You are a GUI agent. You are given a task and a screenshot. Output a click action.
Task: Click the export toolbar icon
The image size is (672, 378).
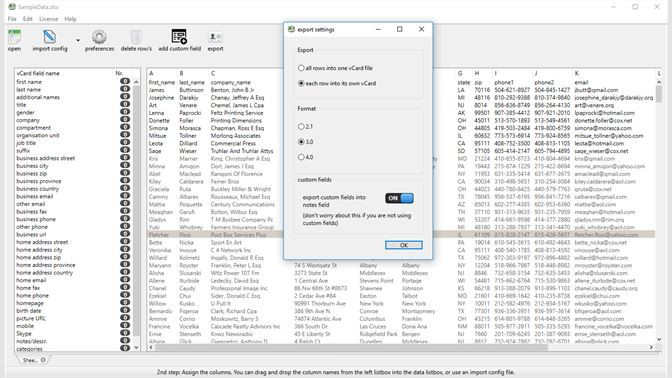[215, 40]
